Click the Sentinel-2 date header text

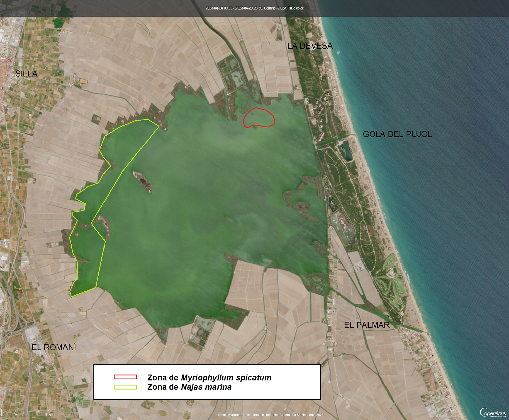click(x=254, y=8)
